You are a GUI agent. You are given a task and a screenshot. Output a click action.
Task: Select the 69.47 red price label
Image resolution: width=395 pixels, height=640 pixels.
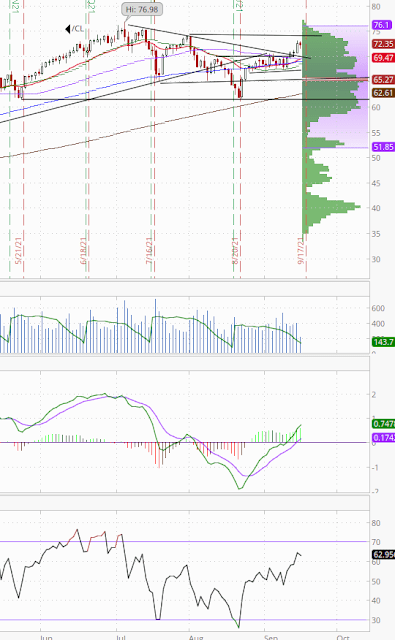pos(383,58)
